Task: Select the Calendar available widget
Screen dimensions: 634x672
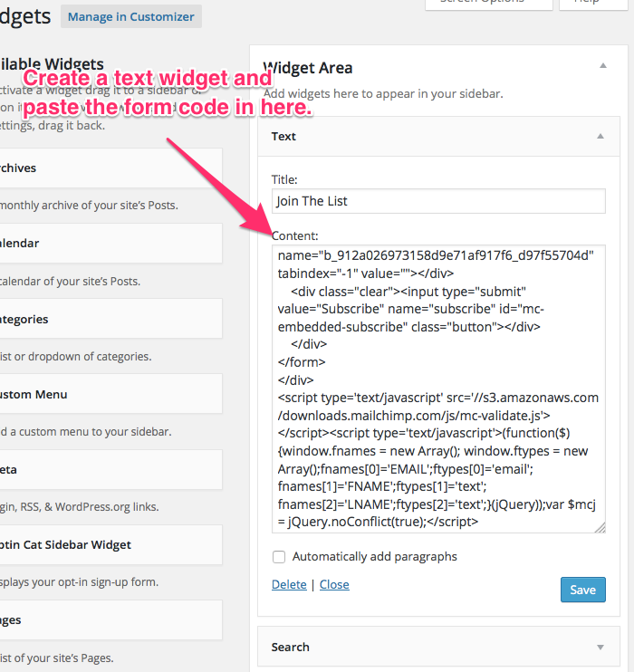Action: pyautogui.click(x=109, y=244)
